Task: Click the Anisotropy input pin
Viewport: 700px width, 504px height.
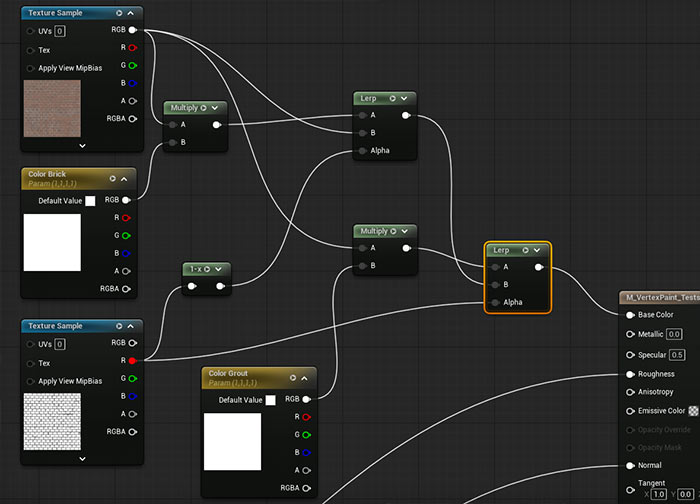Action: pyautogui.click(x=629, y=391)
